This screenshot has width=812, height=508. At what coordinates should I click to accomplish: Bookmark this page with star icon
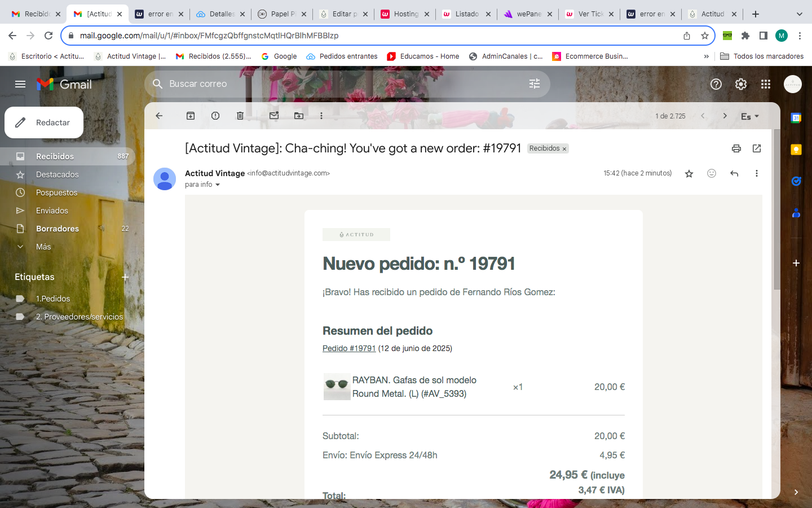point(705,36)
